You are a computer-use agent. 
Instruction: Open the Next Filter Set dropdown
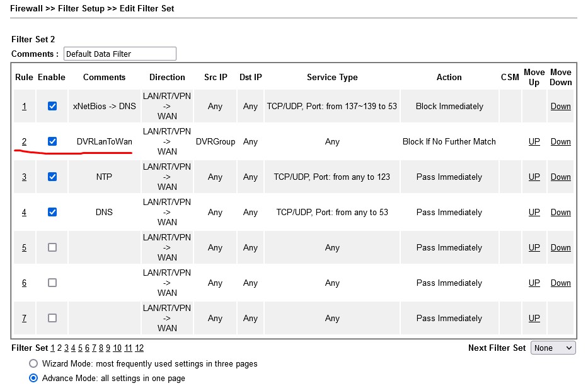point(553,348)
